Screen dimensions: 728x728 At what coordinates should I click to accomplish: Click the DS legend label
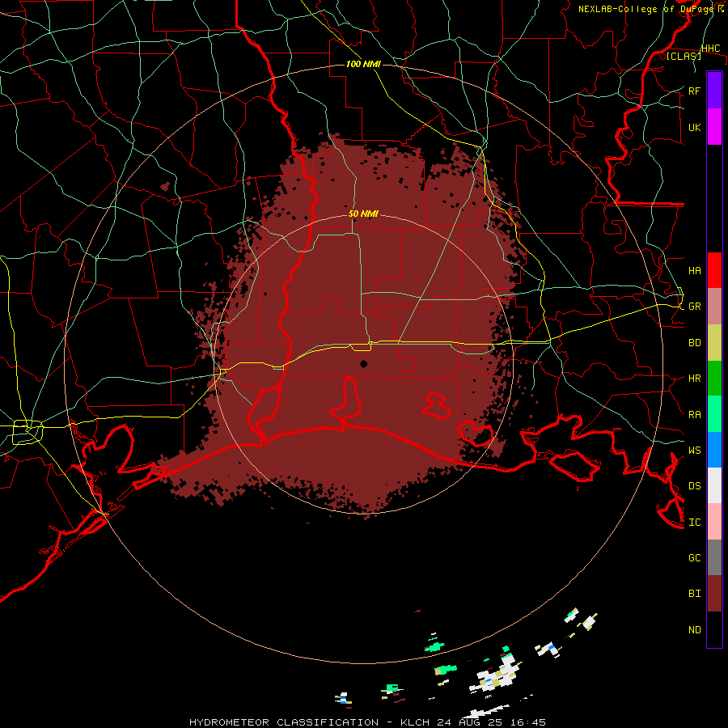tap(694, 485)
